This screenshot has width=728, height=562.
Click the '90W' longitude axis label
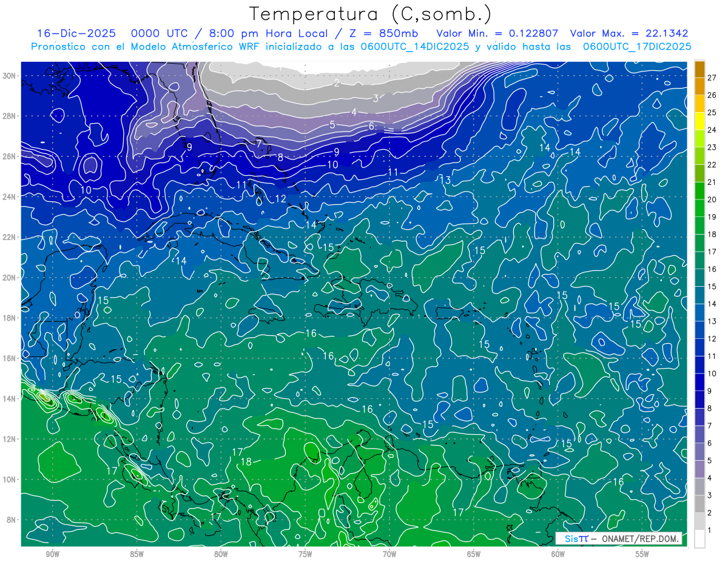point(52,555)
